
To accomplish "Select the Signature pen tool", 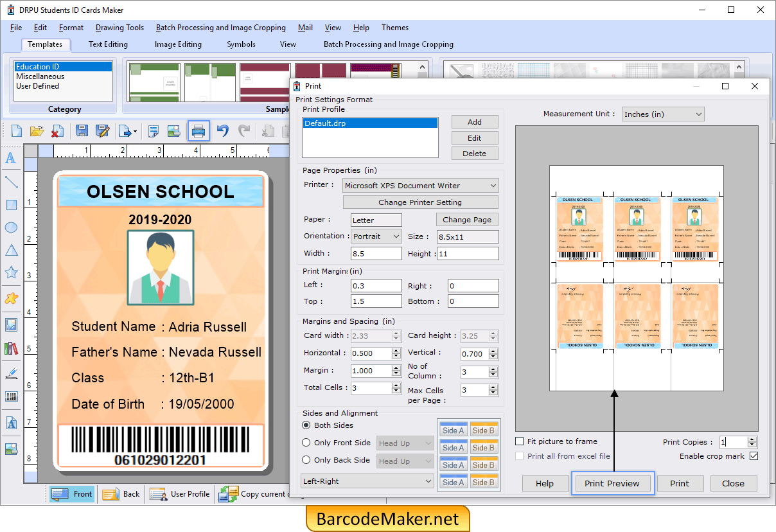I will pyautogui.click(x=11, y=373).
